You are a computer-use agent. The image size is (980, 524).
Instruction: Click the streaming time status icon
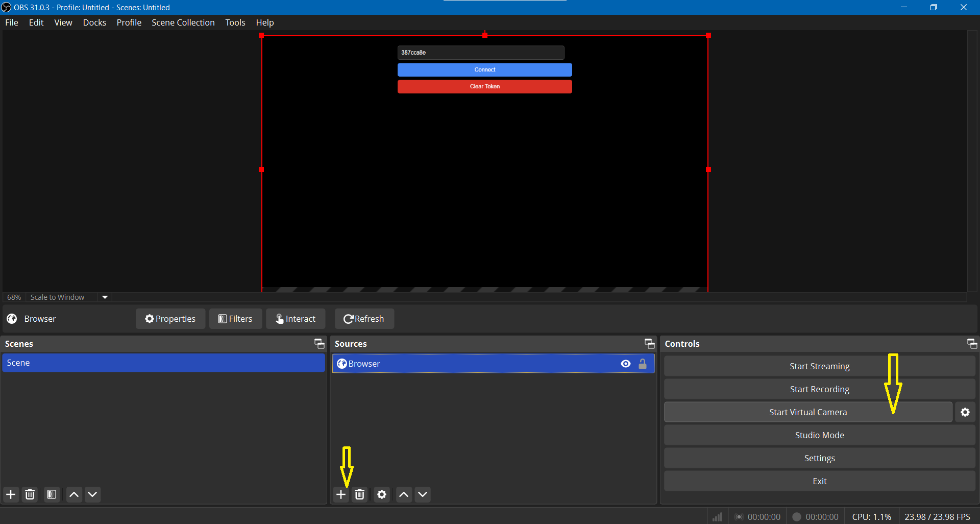click(x=739, y=517)
